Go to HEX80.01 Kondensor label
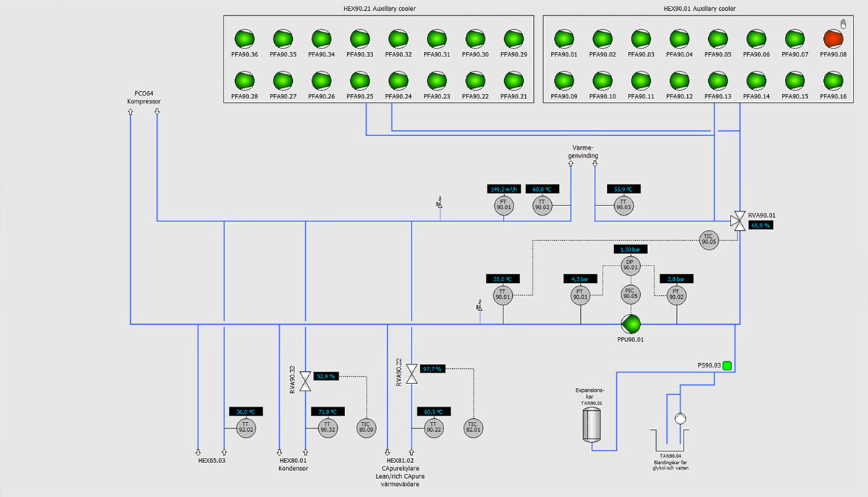 [x=293, y=464]
